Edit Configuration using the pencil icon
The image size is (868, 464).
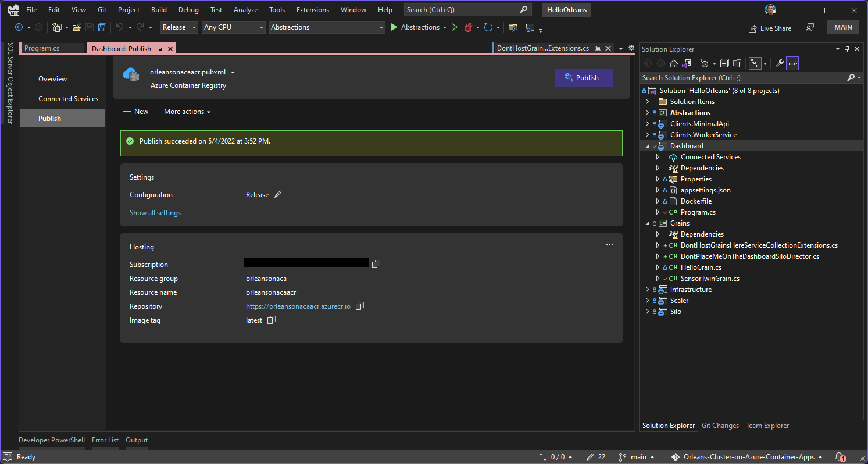pos(278,194)
